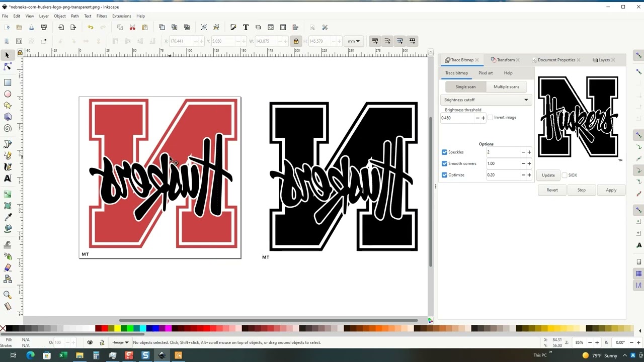This screenshot has height=362, width=644.
Task: Increase the Optimize value with plus
Action: click(x=529, y=175)
